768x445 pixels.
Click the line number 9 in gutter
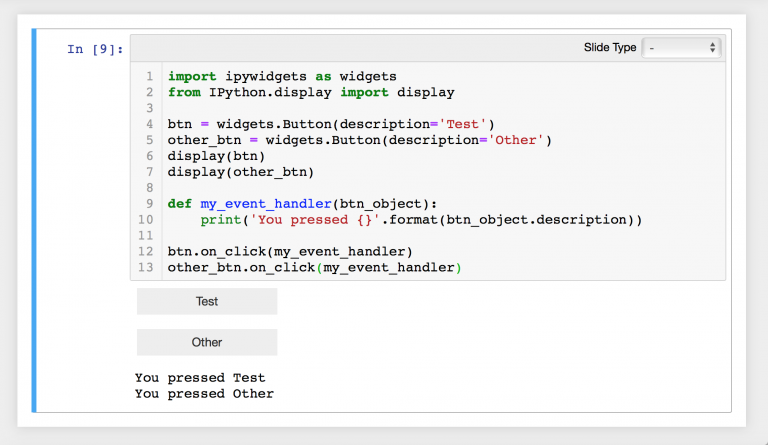point(149,204)
